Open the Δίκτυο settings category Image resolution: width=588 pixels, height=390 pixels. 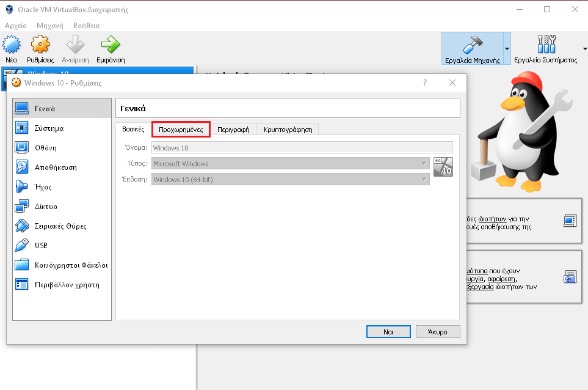coord(62,206)
